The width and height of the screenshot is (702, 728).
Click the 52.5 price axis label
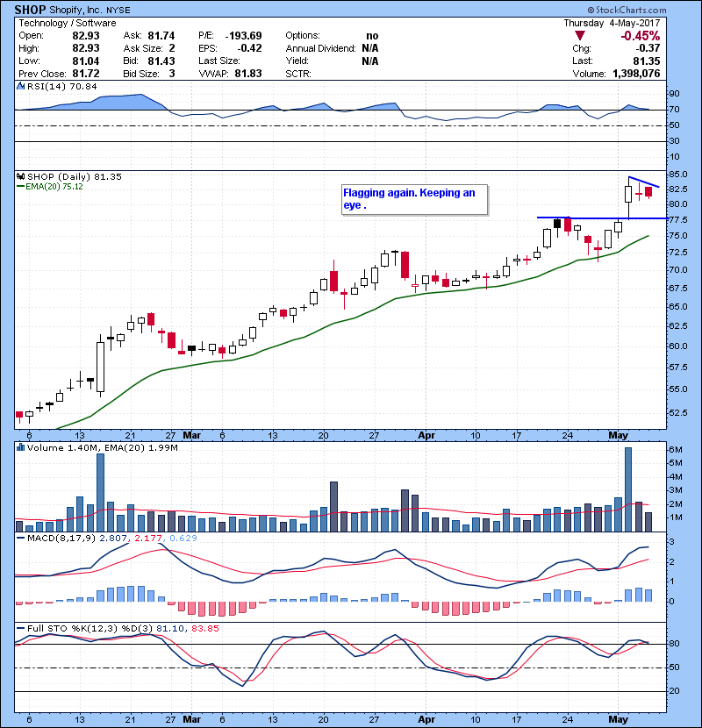point(677,413)
